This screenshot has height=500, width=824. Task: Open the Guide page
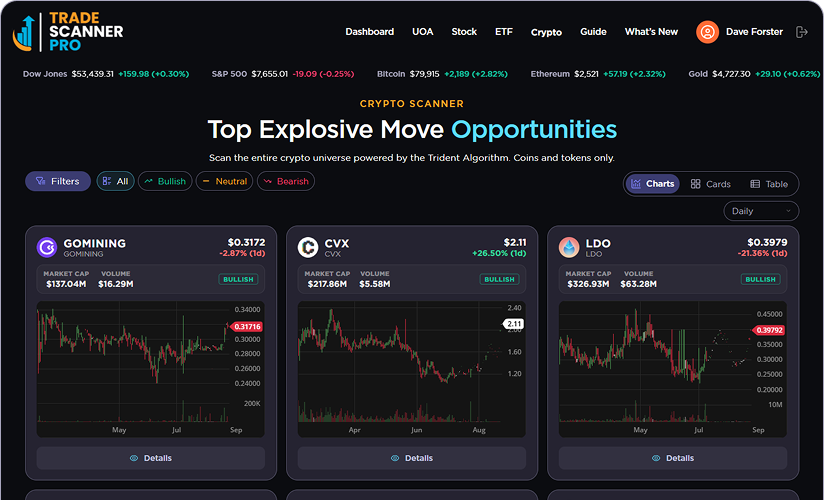point(593,32)
